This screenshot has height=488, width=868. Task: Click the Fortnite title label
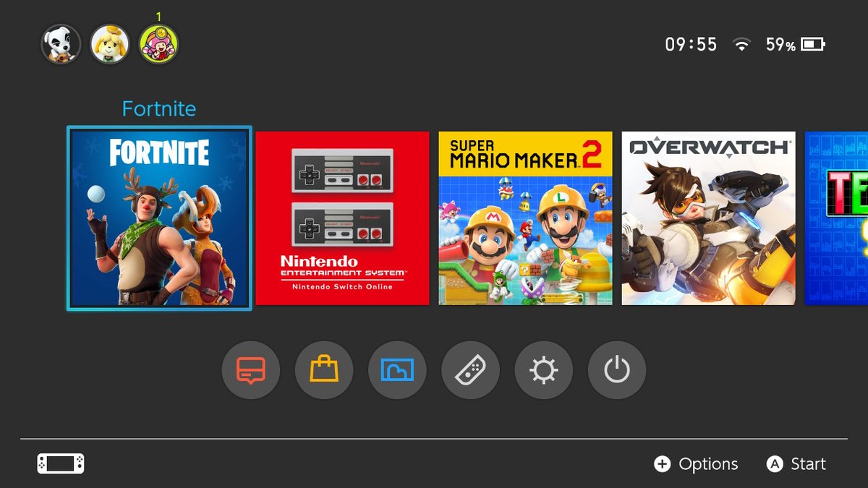[x=159, y=108]
